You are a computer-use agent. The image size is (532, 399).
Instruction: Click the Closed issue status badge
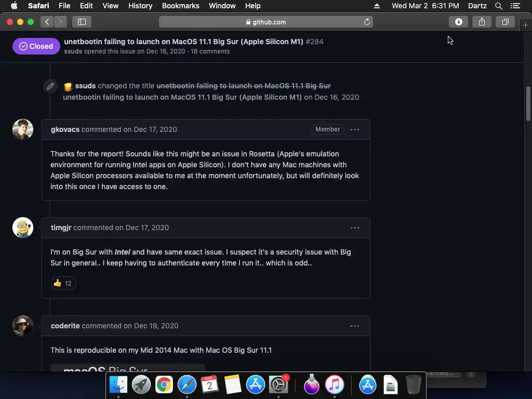click(36, 46)
